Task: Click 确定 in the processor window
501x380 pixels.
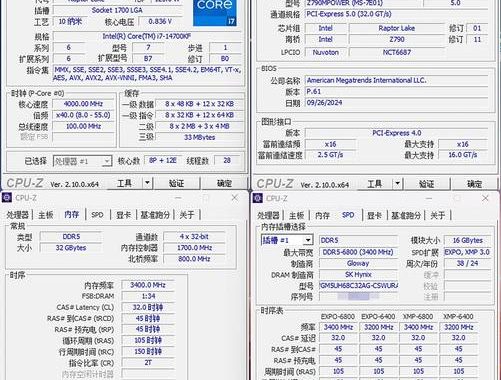Action: click(224, 183)
